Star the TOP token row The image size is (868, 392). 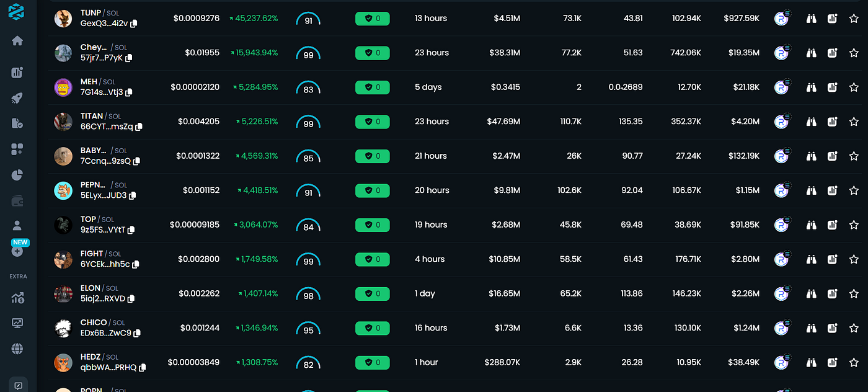coord(854,225)
